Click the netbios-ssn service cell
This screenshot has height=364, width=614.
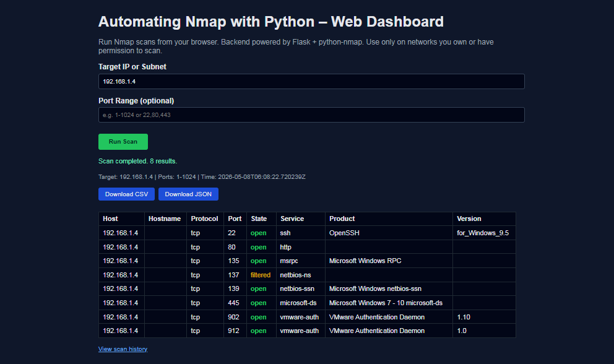[x=300, y=288]
